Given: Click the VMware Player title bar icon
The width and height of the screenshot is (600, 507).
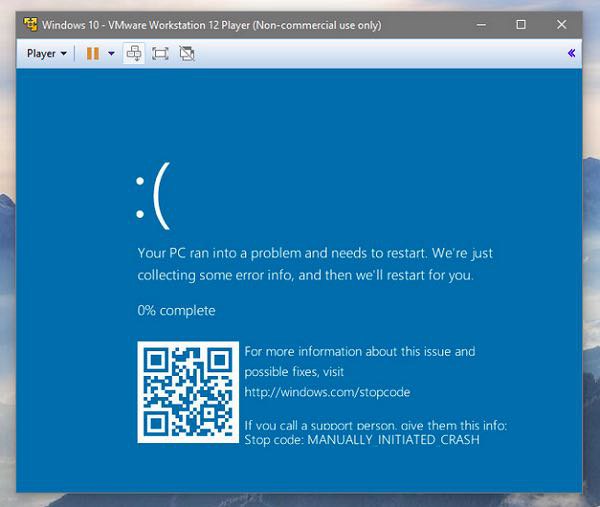Looking at the screenshot, I should point(31,24).
